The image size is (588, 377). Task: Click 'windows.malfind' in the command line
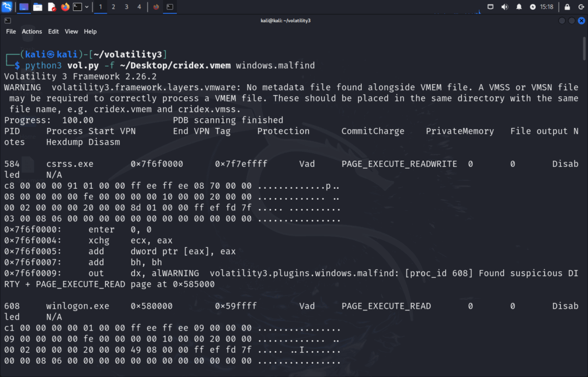click(275, 65)
